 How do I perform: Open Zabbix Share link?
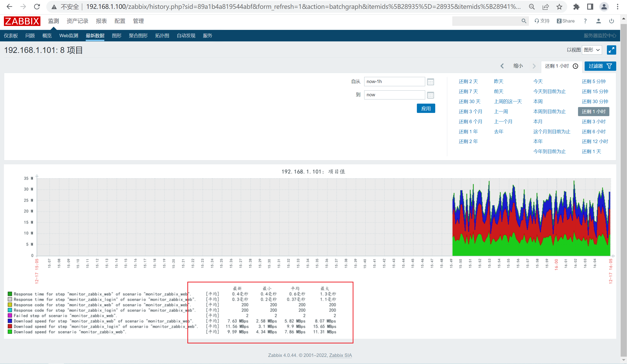coord(566,21)
